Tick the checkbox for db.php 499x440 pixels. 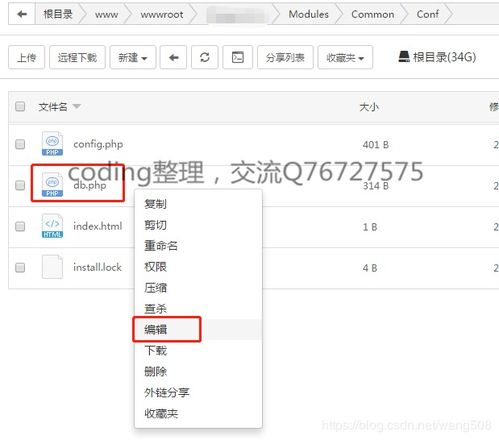[20, 185]
